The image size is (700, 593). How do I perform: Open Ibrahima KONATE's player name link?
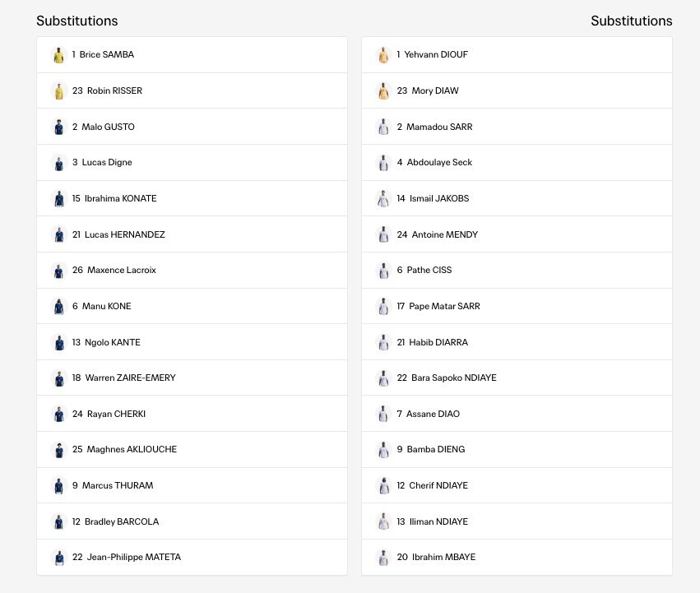pyautogui.click(x=121, y=198)
